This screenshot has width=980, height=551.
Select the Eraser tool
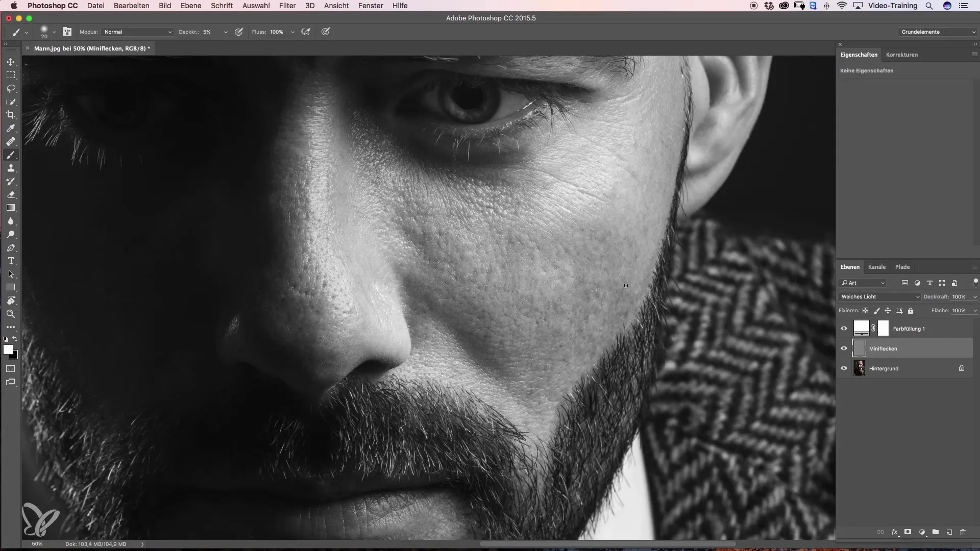point(11,194)
